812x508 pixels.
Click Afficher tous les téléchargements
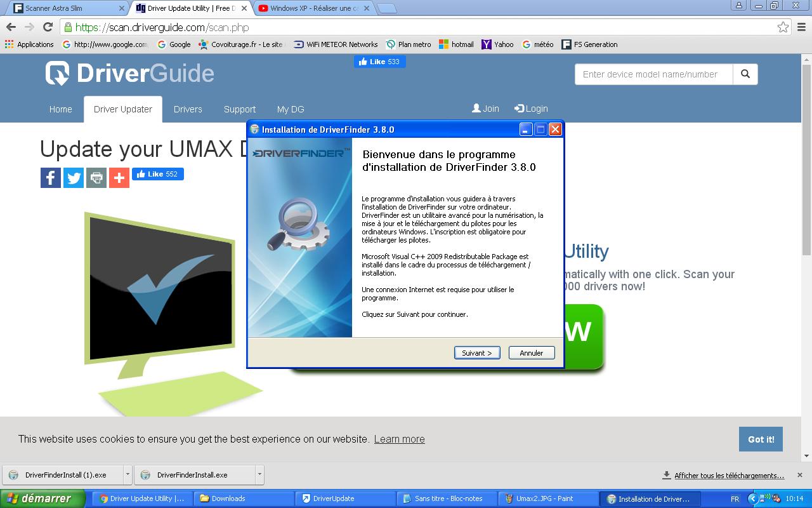click(x=723, y=475)
